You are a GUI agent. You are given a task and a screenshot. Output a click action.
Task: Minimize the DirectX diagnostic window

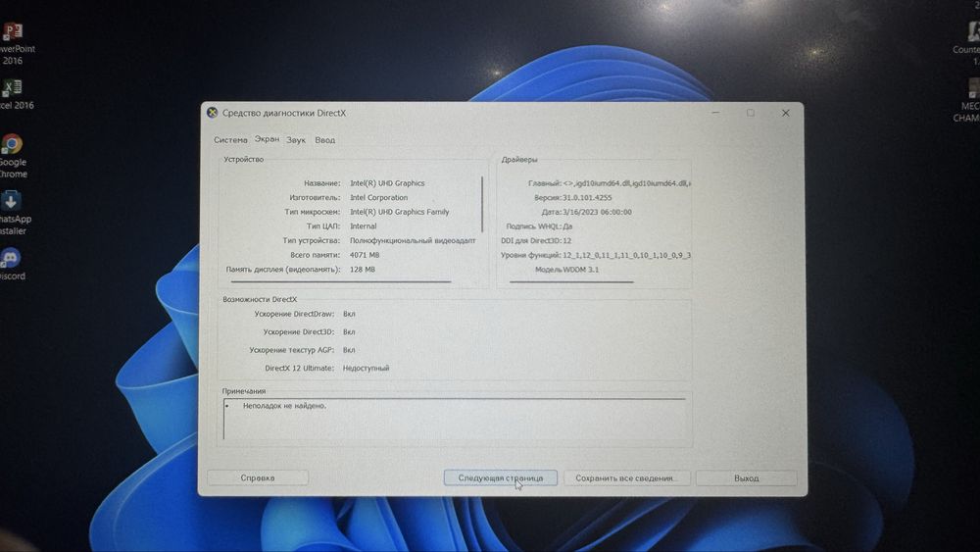715,113
